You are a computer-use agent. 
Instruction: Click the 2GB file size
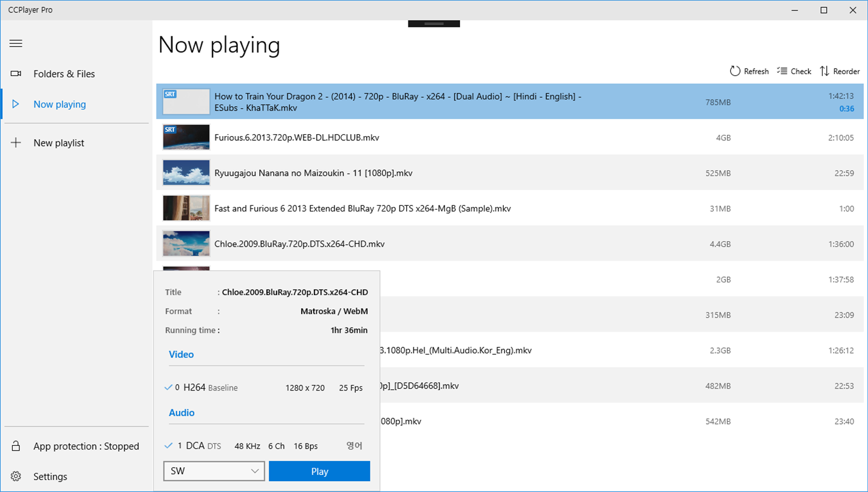coord(723,279)
